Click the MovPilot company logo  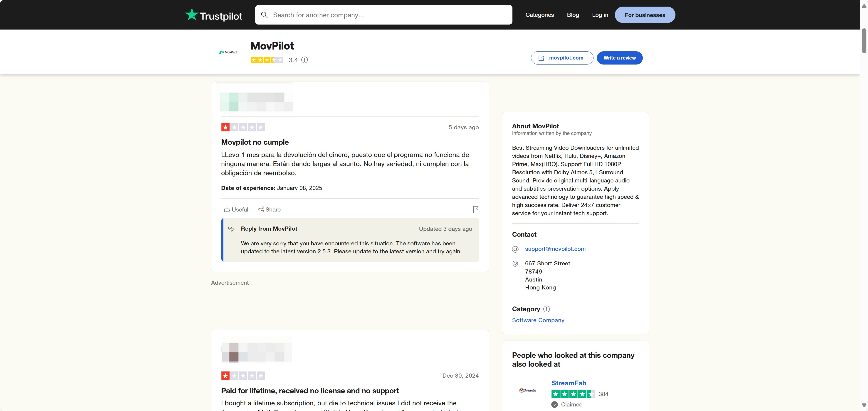[228, 52]
